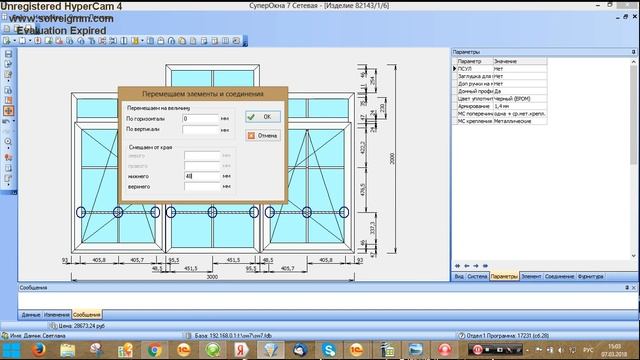The width and height of the screenshot is (640, 360).
Task: Switch to the Элемент tab
Action: (531, 276)
